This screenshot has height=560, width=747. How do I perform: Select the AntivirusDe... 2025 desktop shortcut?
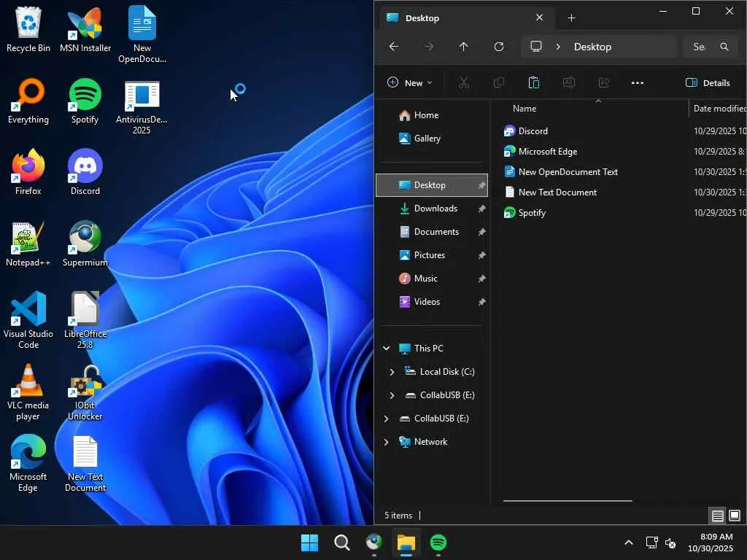(x=142, y=108)
